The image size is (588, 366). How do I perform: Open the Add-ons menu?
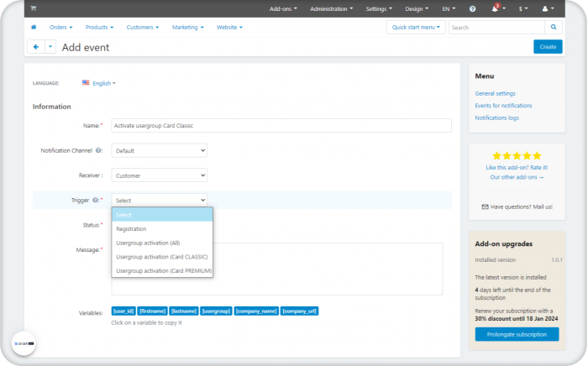[x=283, y=8]
